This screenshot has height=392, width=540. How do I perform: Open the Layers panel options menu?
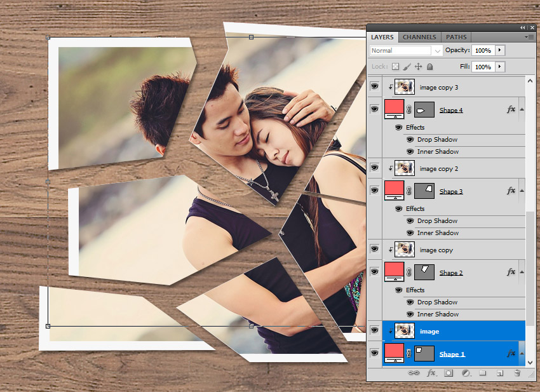(x=529, y=37)
